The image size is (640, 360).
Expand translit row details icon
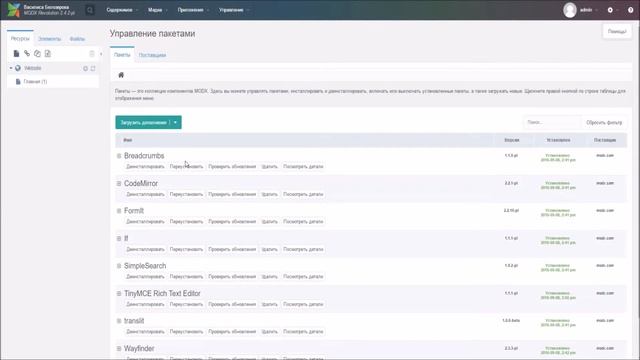(x=119, y=321)
